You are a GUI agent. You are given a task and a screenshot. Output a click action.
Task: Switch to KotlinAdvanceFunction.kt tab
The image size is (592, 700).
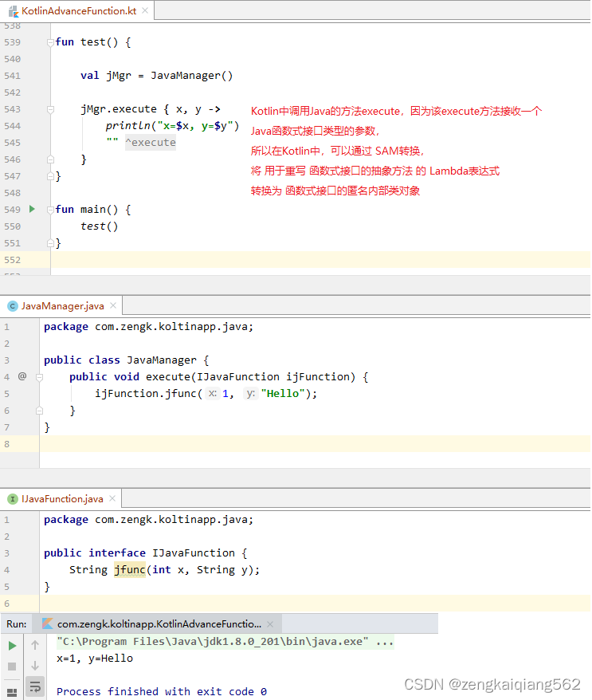coord(79,10)
